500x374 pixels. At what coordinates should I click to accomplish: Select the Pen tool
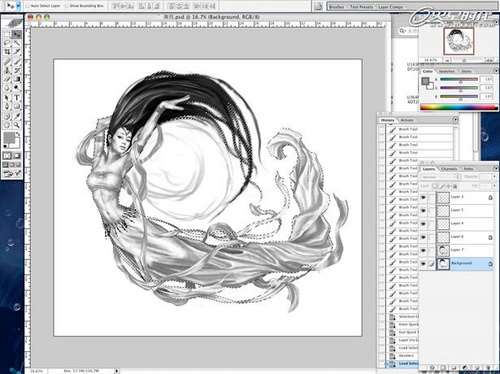(x=7, y=107)
